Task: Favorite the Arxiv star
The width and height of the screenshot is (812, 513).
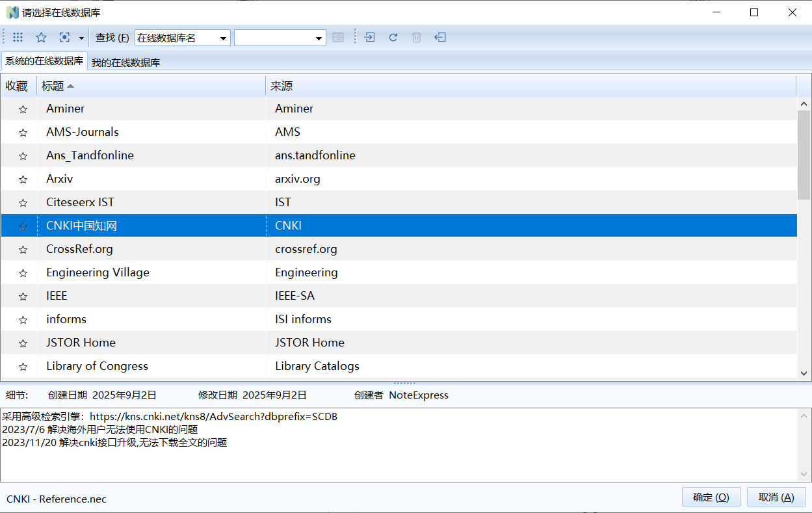Action: [x=23, y=179]
